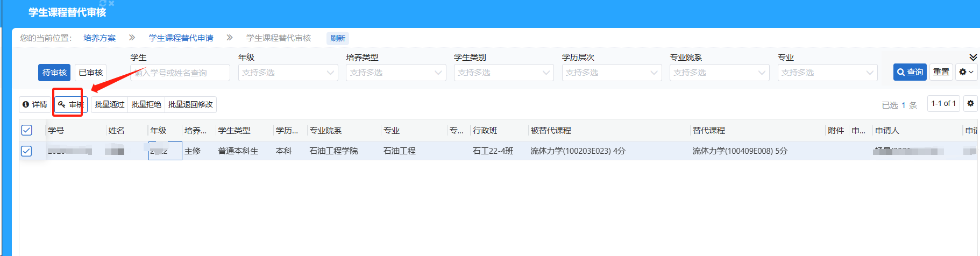Open the 年级 multi-select dropdown
This screenshot has width=980, height=256.
pos(288,73)
